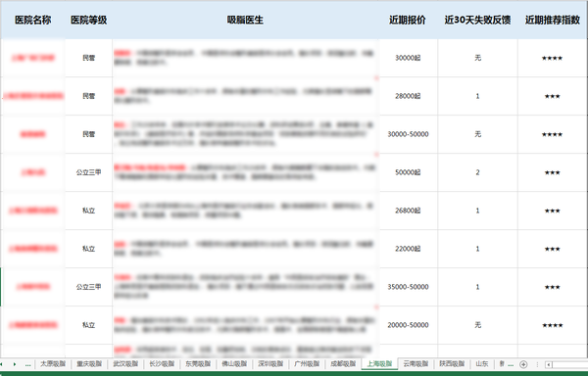Open the 长沙吸脂 sheet tab
Screen dimensions: 588x376
pos(162,363)
